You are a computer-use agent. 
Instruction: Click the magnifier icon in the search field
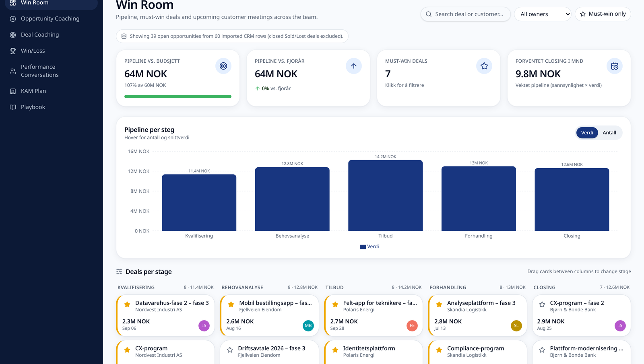coord(429,14)
